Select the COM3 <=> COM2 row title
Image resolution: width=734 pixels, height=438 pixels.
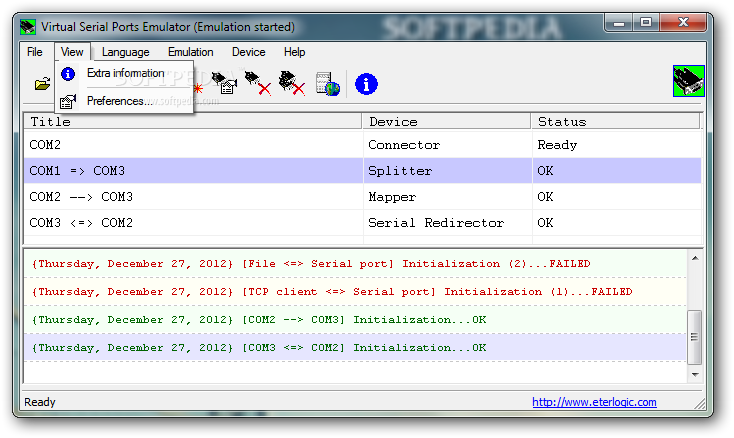pyautogui.click(x=81, y=223)
